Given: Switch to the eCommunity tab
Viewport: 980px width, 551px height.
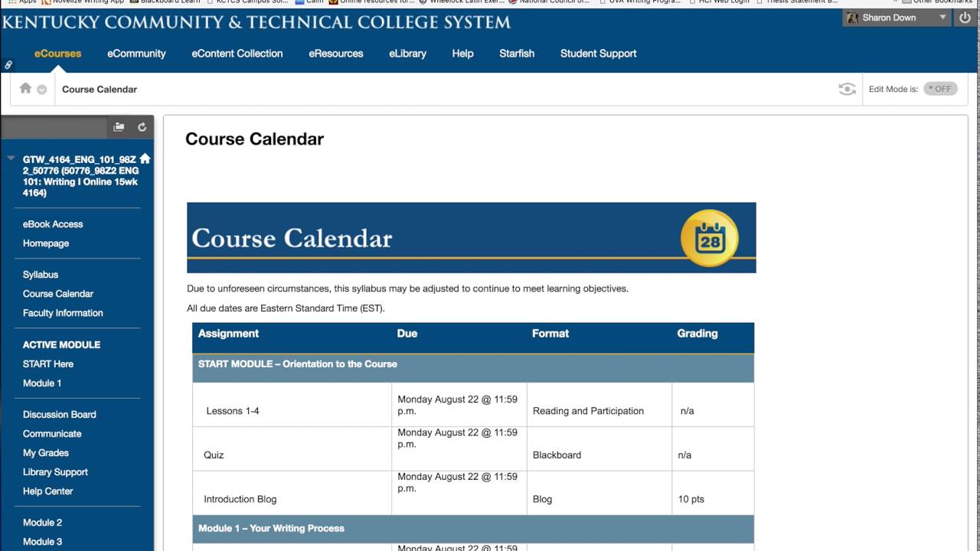Looking at the screenshot, I should [136, 54].
